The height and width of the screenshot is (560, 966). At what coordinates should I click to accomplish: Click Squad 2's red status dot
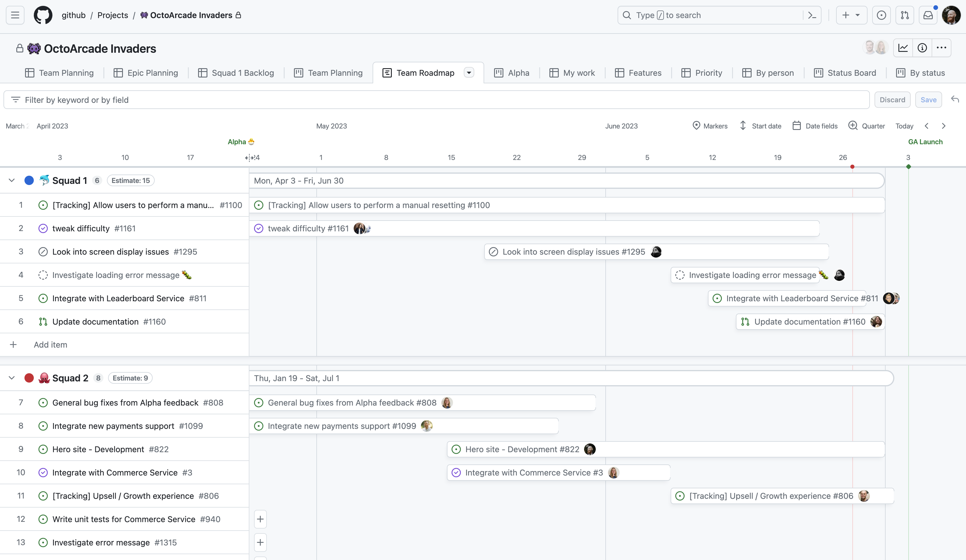(x=29, y=378)
